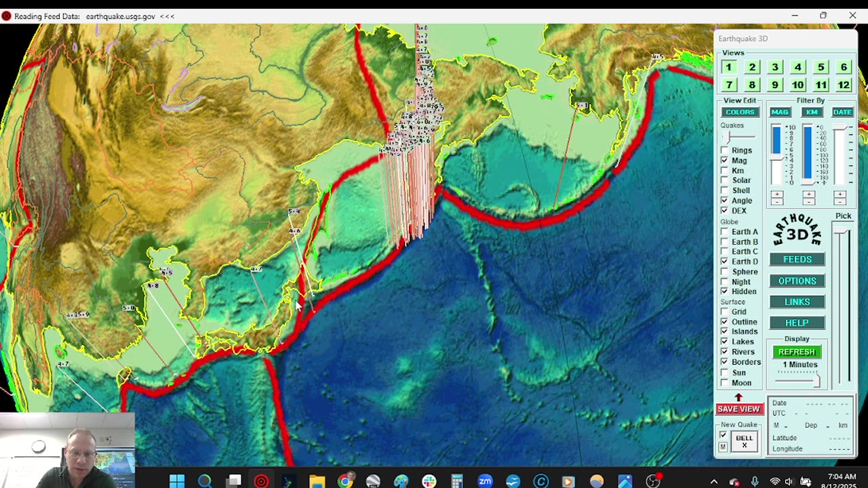Click the KM depth filter slider
Image resolution: width=868 pixels, height=488 pixels.
point(808,155)
